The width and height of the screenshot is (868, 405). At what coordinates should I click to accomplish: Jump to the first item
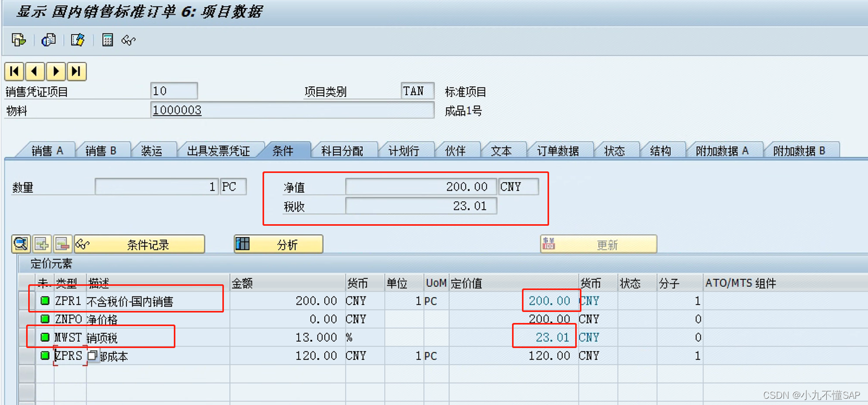(x=14, y=71)
